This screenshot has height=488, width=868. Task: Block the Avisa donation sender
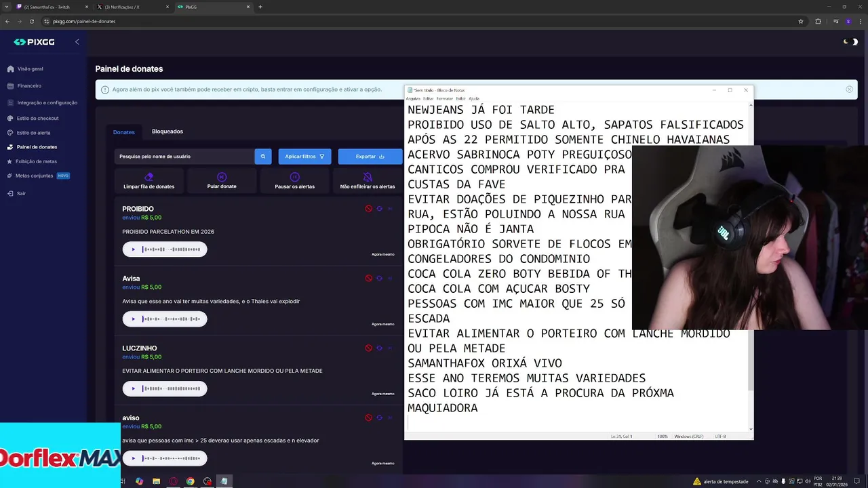(x=369, y=279)
